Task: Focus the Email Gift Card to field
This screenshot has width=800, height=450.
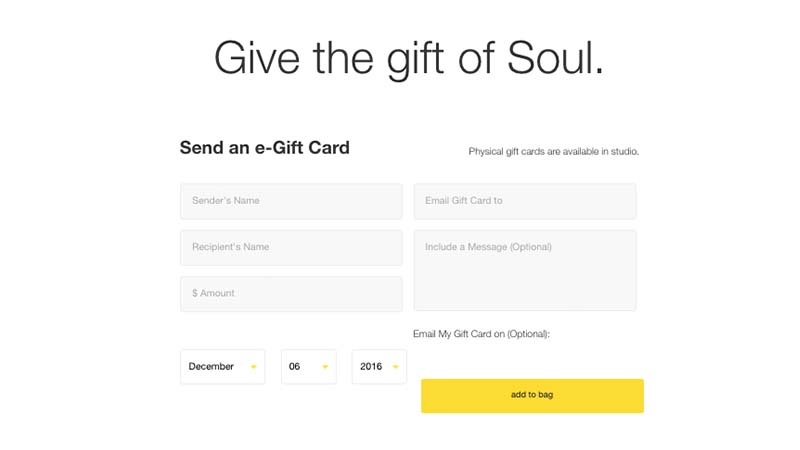Action: tap(525, 201)
